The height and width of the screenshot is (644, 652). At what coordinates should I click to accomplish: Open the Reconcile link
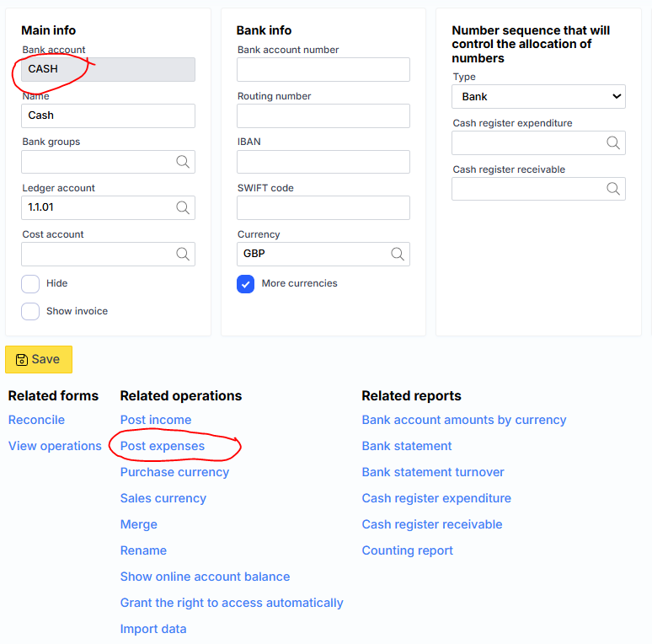pyautogui.click(x=36, y=420)
